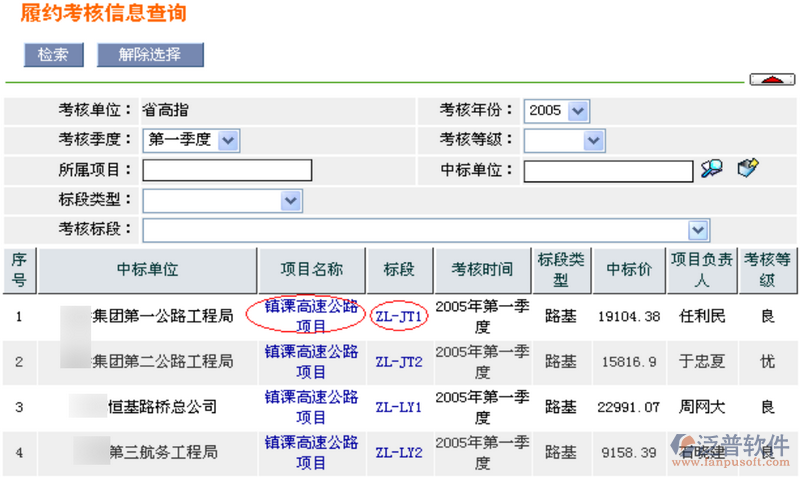Open the 考核年份 dropdown showing 2005
The height and width of the screenshot is (478, 800).
(x=557, y=111)
